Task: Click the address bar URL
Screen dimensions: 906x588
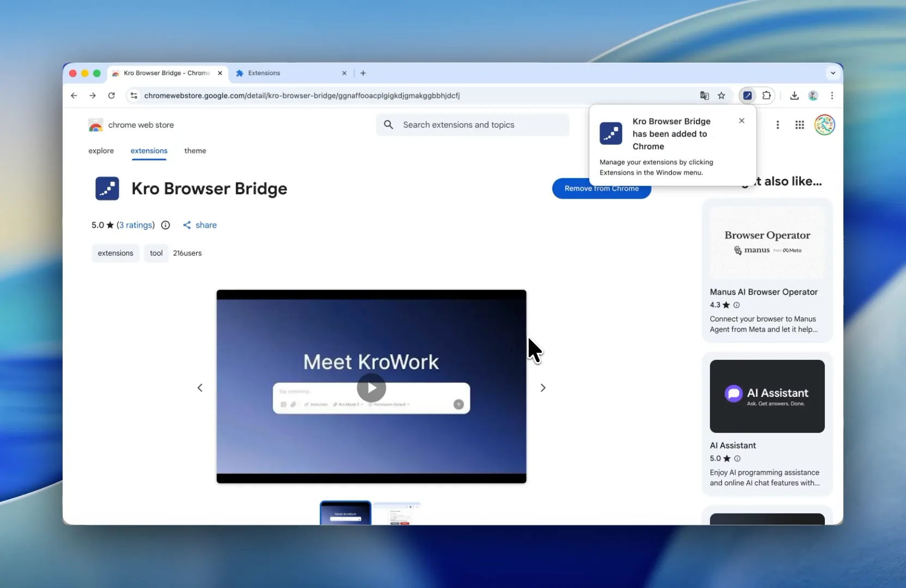Action: pos(302,95)
